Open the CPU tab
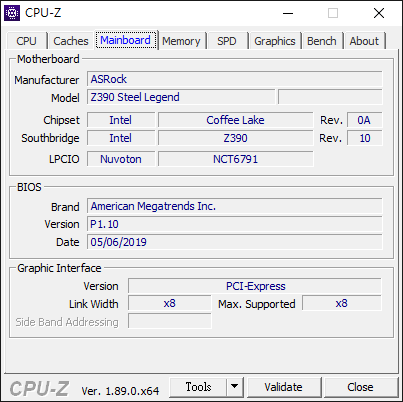 tap(26, 41)
